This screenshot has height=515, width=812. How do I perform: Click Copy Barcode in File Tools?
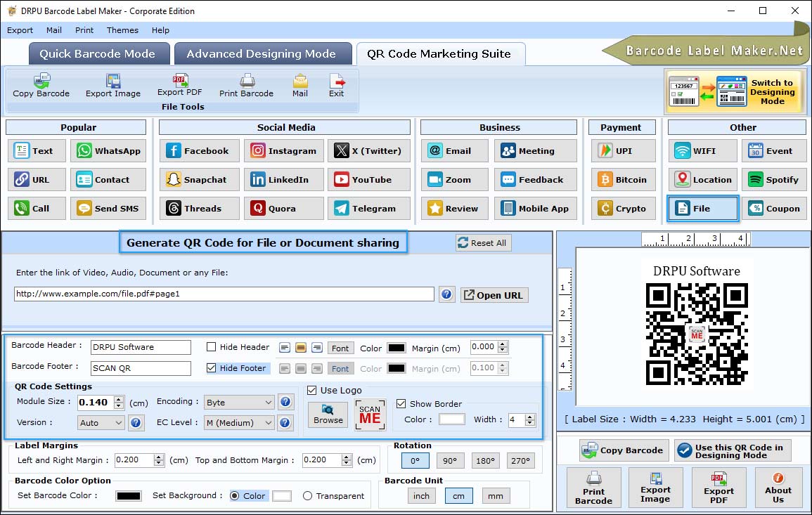click(x=41, y=86)
